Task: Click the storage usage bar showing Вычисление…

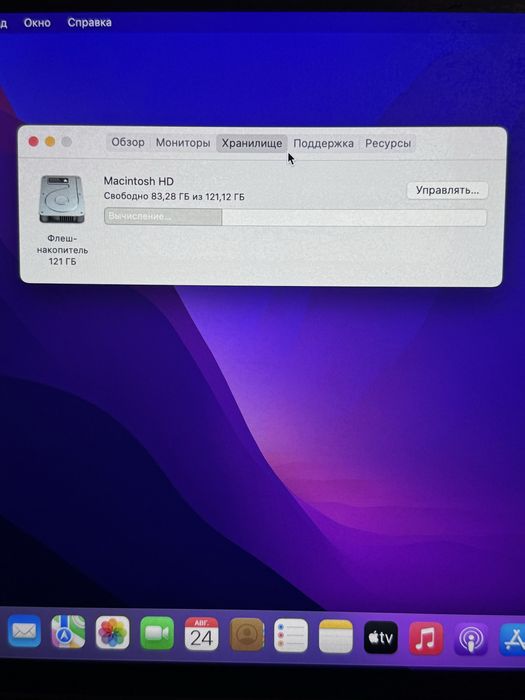Action: click(295, 217)
